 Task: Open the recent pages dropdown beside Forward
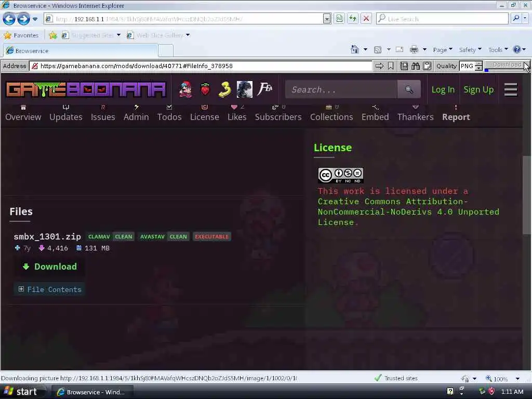click(x=35, y=19)
